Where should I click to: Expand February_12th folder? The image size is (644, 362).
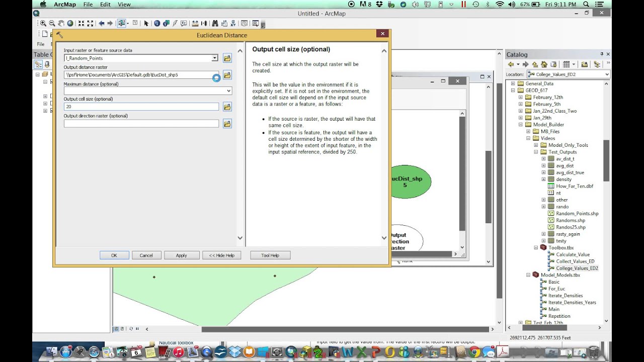click(x=521, y=97)
